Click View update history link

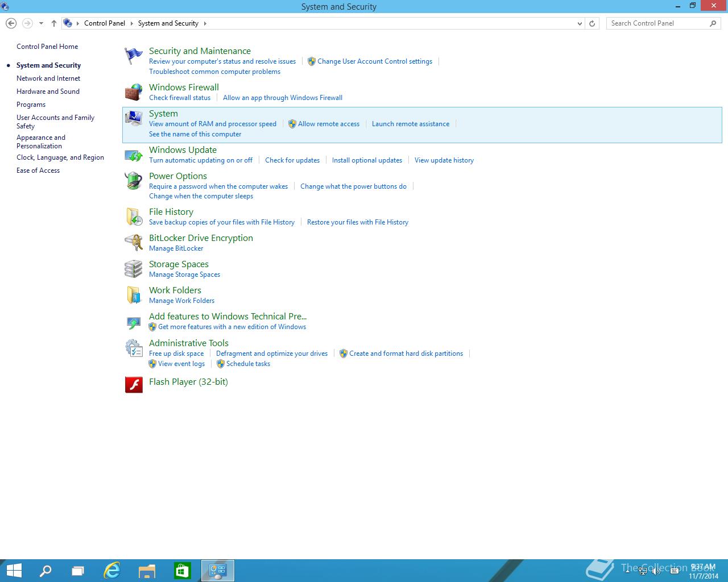tap(444, 160)
